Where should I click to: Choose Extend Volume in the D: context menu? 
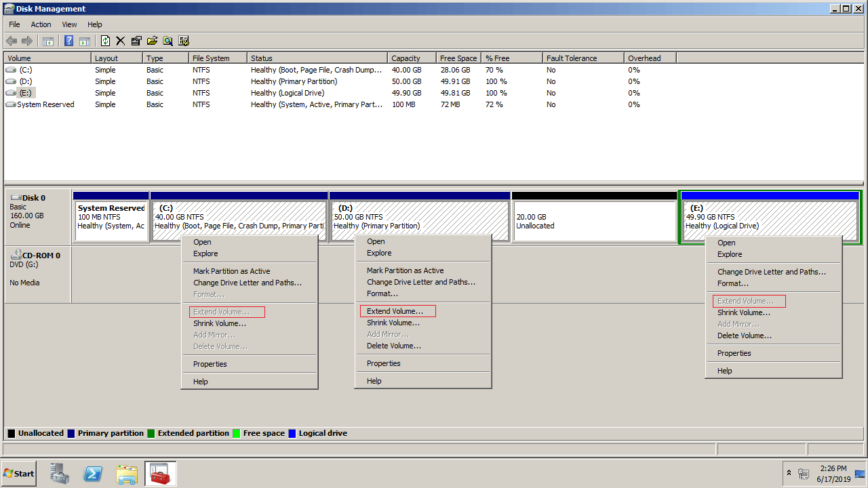395,311
